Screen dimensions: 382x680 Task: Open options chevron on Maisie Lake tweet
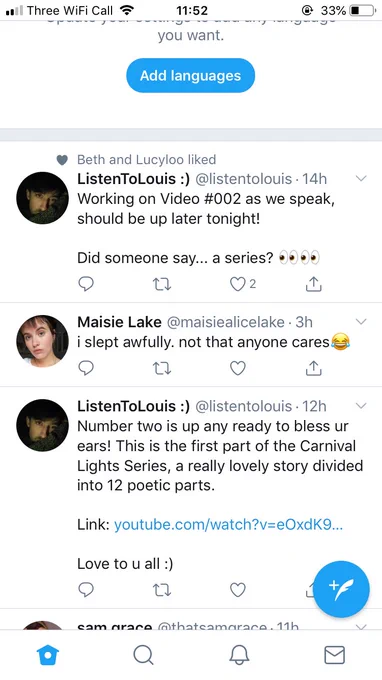pyautogui.click(x=361, y=321)
